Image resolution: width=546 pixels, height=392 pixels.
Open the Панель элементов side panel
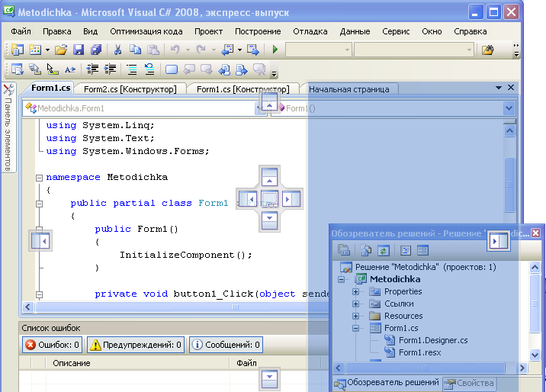8,128
